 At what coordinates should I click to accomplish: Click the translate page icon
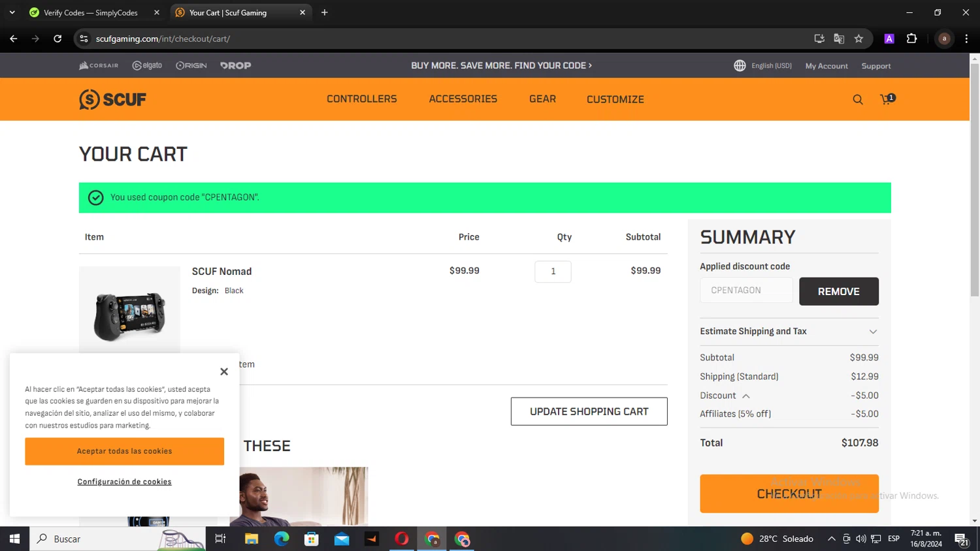click(x=839, y=39)
